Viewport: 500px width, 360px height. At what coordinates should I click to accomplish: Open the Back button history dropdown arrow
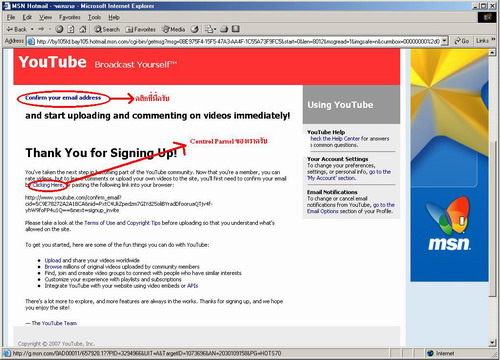click(x=32, y=29)
